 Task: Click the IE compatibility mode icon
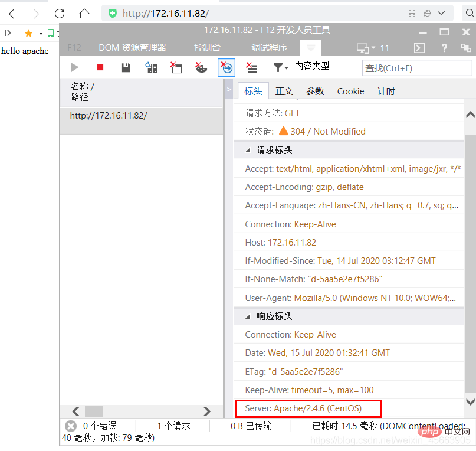pos(427,13)
